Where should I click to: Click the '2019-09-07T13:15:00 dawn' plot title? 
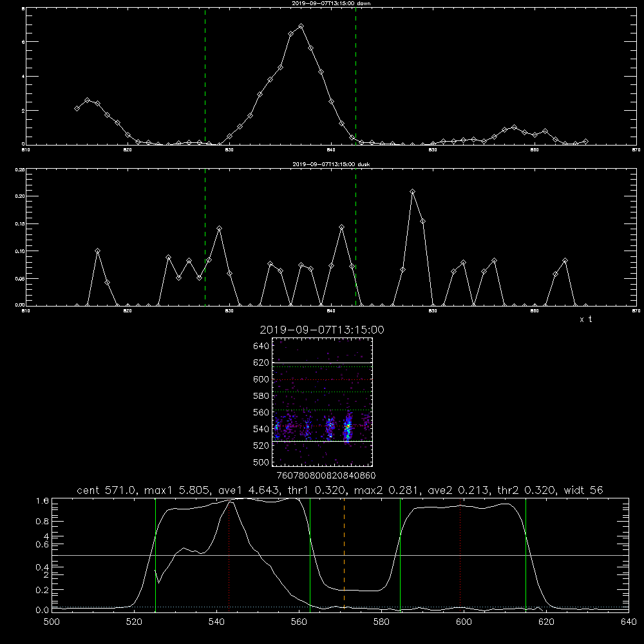(x=331, y=3)
